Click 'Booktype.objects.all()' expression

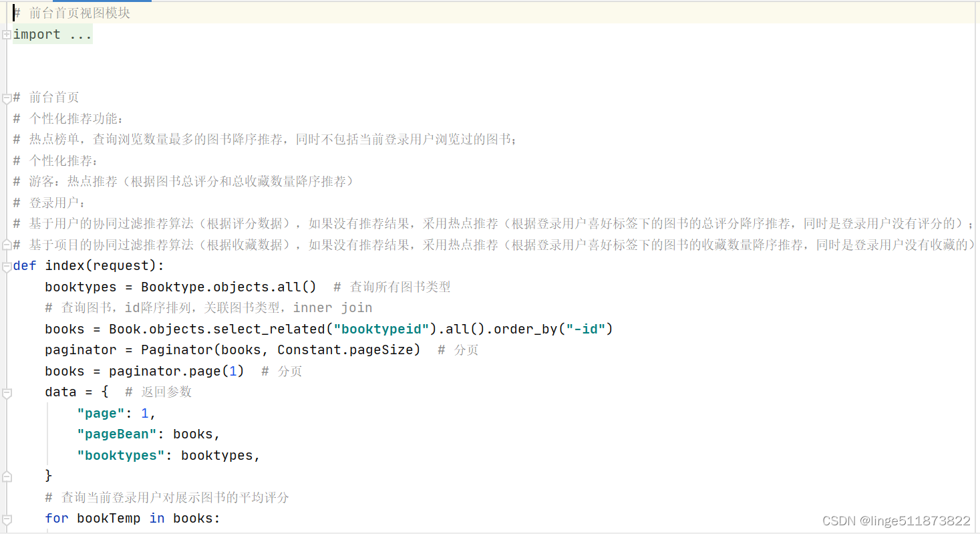(x=228, y=287)
